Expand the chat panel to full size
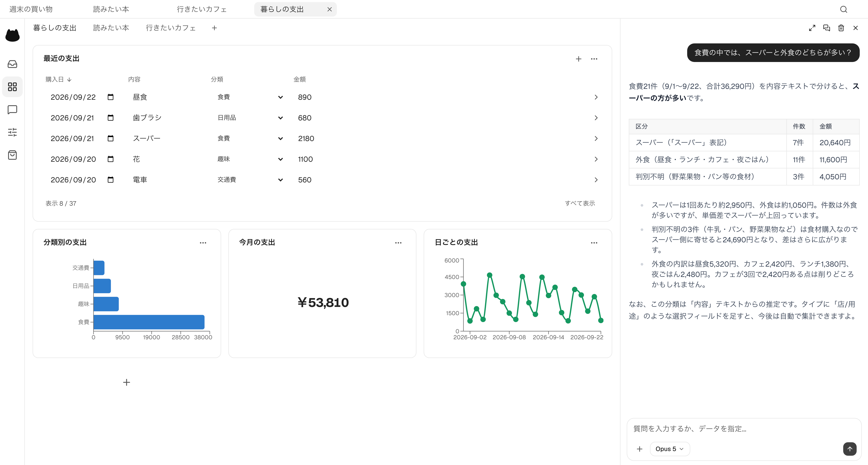 tap(812, 28)
